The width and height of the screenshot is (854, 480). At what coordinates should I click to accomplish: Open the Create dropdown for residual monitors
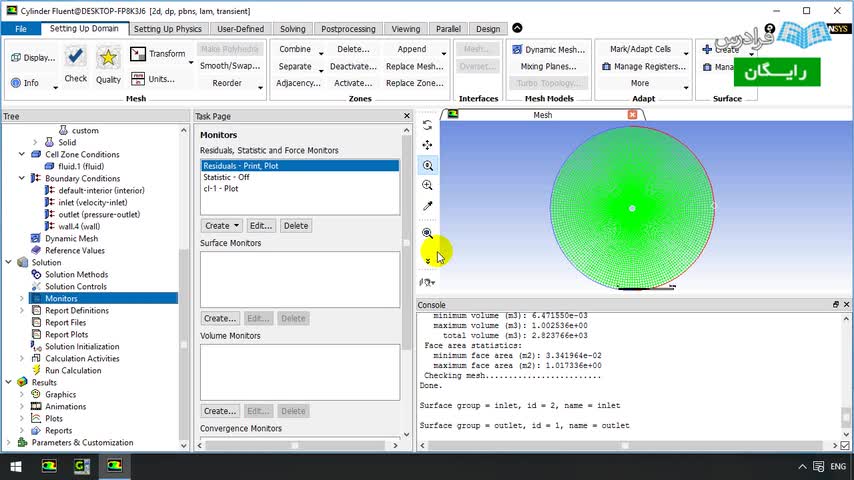222,226
